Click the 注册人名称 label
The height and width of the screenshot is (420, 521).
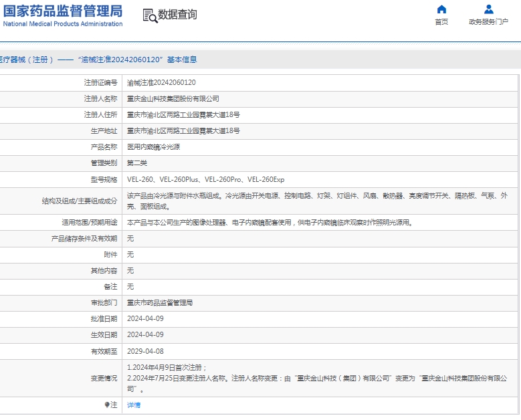coord(101,99)
